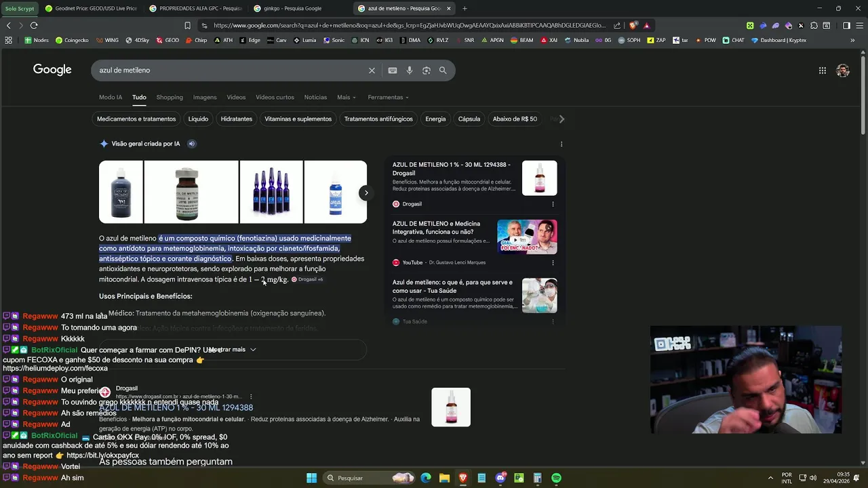The image size is (868, 488).
Task: Filter by Medicamentos e tratamentos chip
Action: [x=136, y=119]
